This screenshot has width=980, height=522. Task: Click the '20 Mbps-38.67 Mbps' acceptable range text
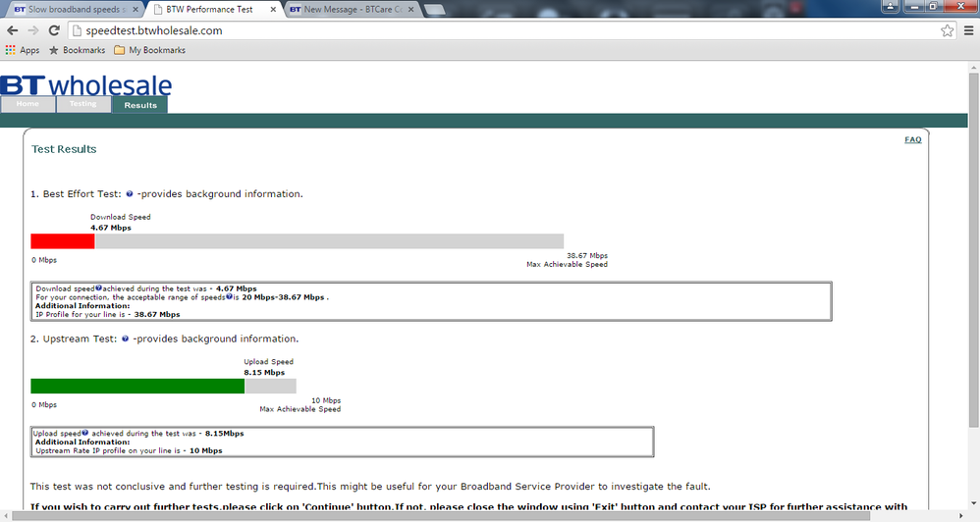pyautogui.click(x=283, y=297)
